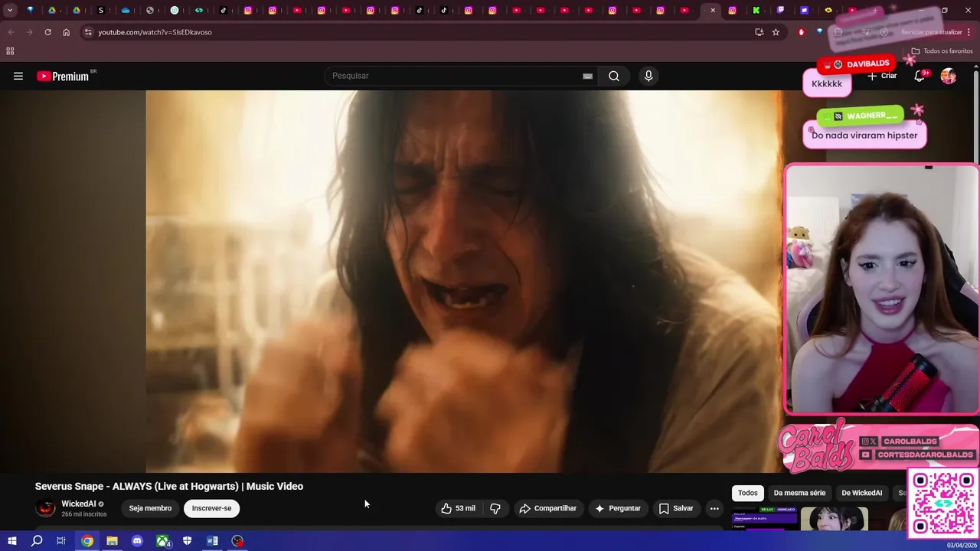Go to YouTube Premium home logo
Image resolution: width=980 pixels, height=551 pixels.
(64, 76)
